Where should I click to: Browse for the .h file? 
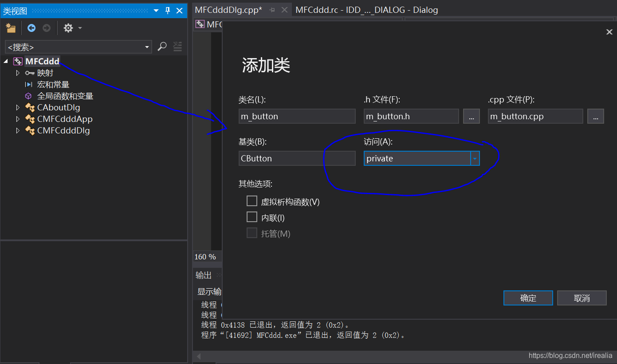pos(471,116)
